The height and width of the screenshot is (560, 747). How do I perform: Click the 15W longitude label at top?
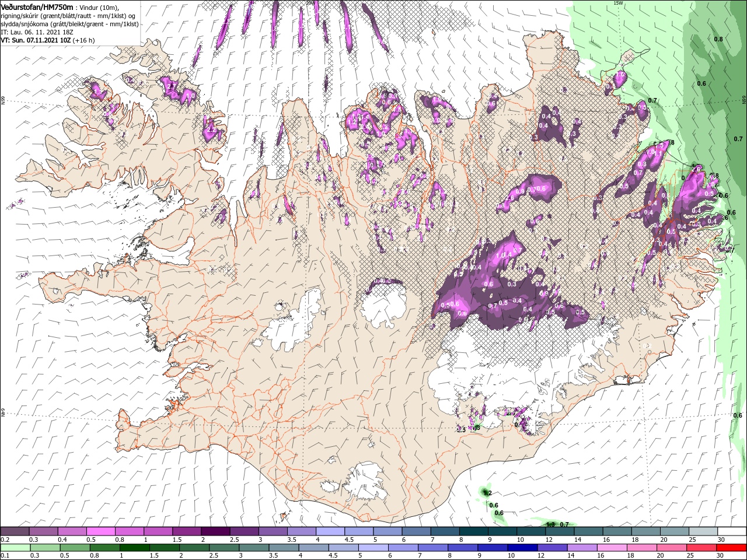point(617,3)
